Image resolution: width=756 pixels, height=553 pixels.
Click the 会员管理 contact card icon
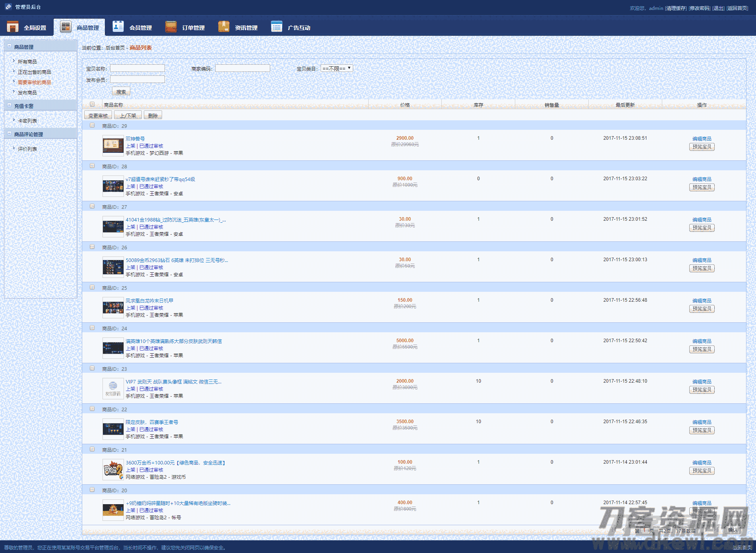coord(118,27)
